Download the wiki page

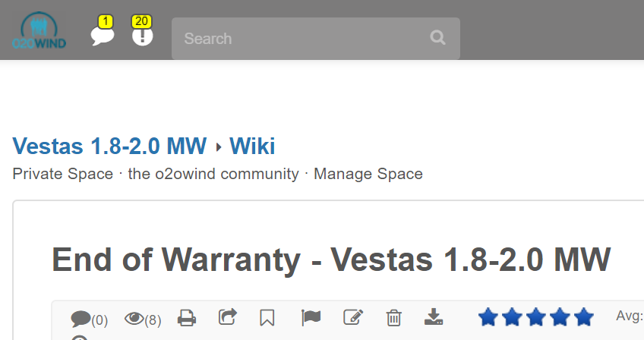coord(434,317)
